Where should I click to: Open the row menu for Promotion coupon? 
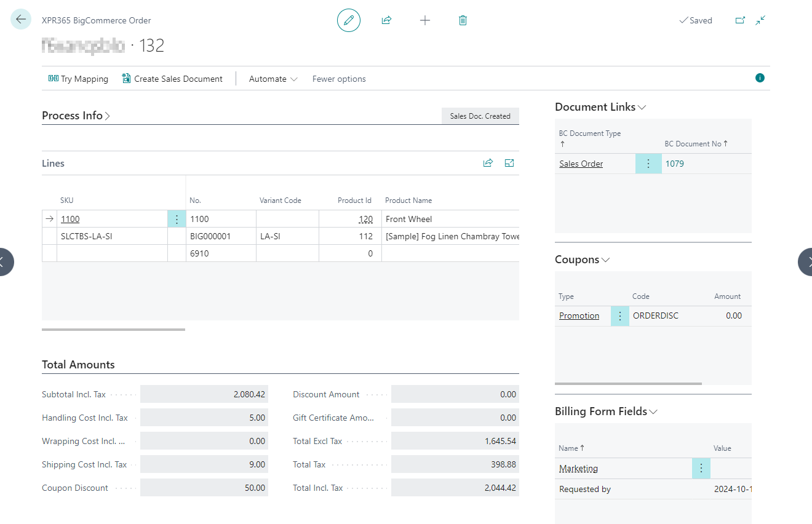(620, 316)
